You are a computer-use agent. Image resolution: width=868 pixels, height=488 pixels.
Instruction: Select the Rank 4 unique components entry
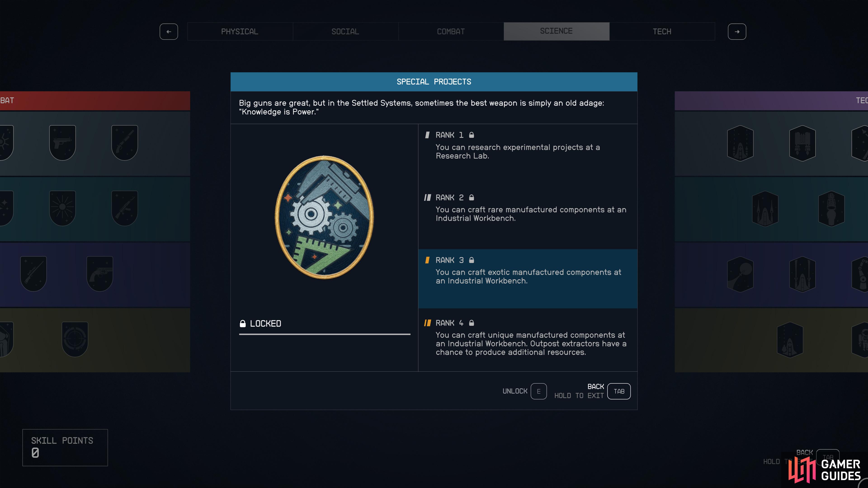528,340
